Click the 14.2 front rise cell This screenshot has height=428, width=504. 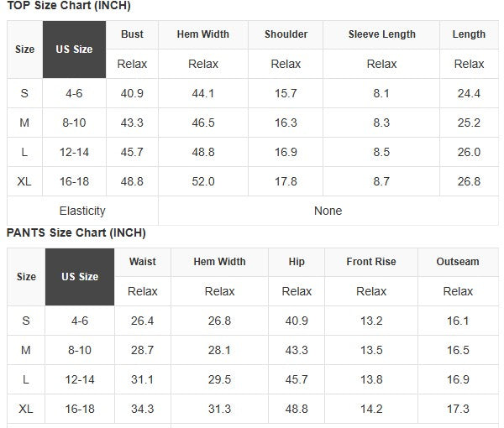point(371,409)
